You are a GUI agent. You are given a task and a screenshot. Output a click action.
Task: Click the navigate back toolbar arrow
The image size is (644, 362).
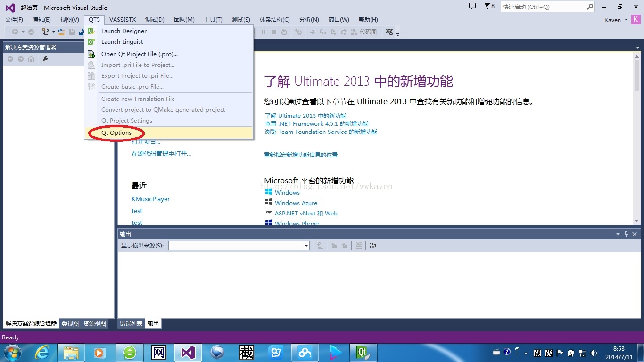[15, 32]
